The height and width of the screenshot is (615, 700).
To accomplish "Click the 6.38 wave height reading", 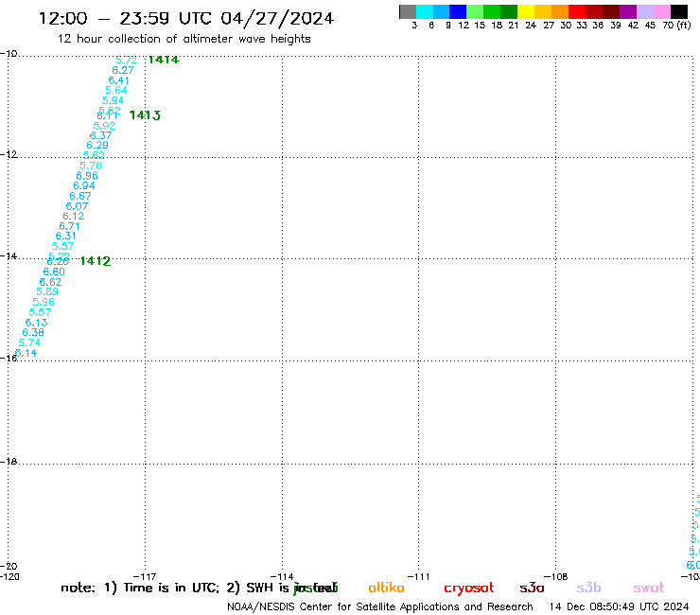I will [x=33, y=332].
